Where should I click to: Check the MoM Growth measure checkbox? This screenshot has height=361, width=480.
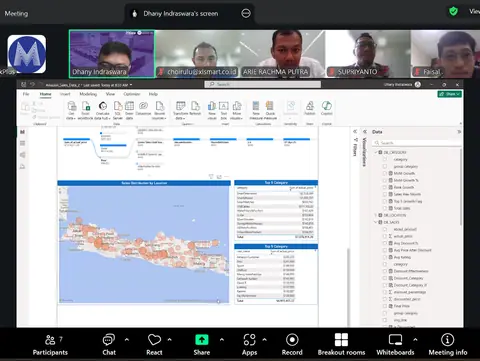pyautogui.click(x=385, y=173)
